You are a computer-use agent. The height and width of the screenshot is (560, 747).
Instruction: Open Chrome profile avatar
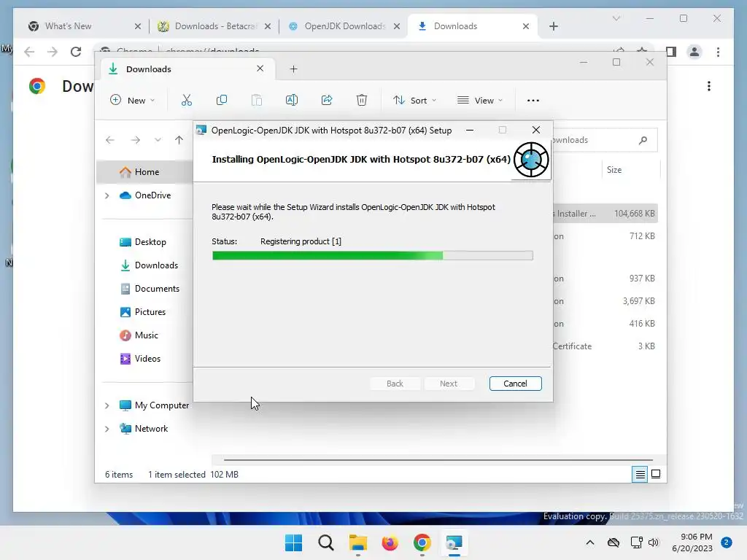coord(694,52)
